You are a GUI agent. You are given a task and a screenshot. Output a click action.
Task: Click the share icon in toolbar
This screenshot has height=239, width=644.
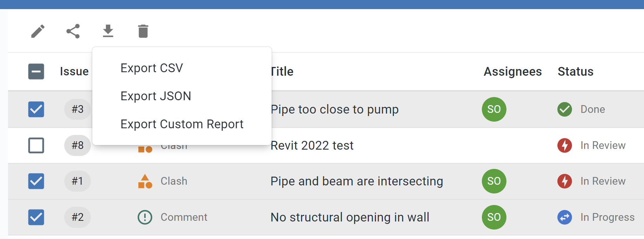73,31
